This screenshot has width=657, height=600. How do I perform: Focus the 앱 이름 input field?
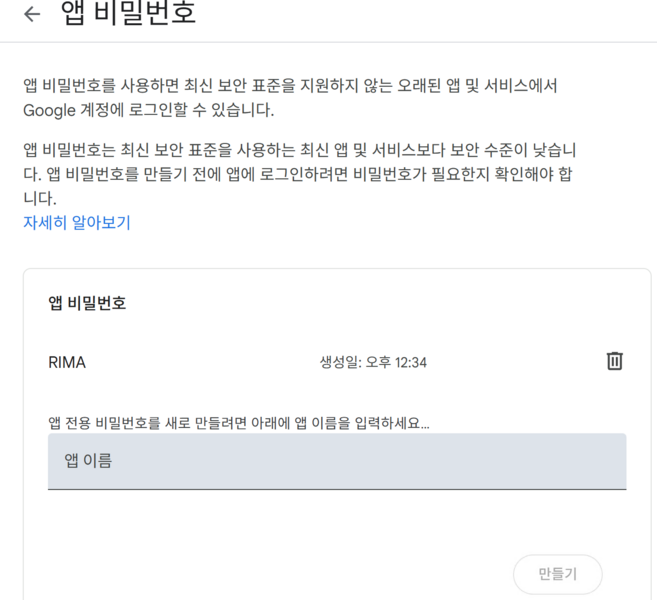click(337, 461)
